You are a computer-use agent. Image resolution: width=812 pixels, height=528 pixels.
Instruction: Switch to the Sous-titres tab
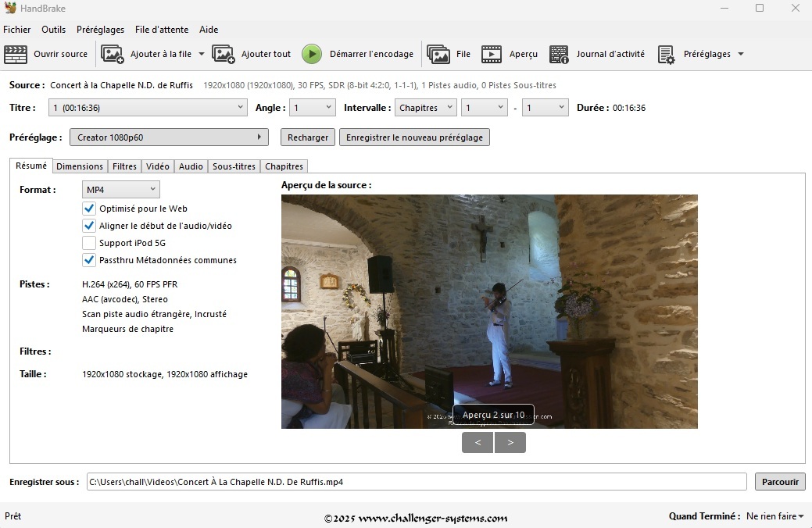tap(234, 166)
